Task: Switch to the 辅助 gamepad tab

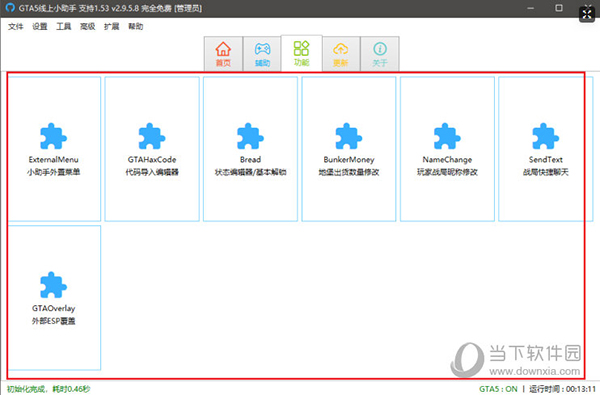Action: pos(262,54)
